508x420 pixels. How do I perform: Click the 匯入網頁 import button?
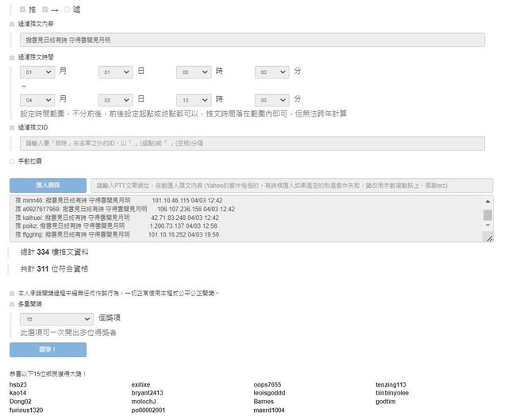[x=48, y=185]
